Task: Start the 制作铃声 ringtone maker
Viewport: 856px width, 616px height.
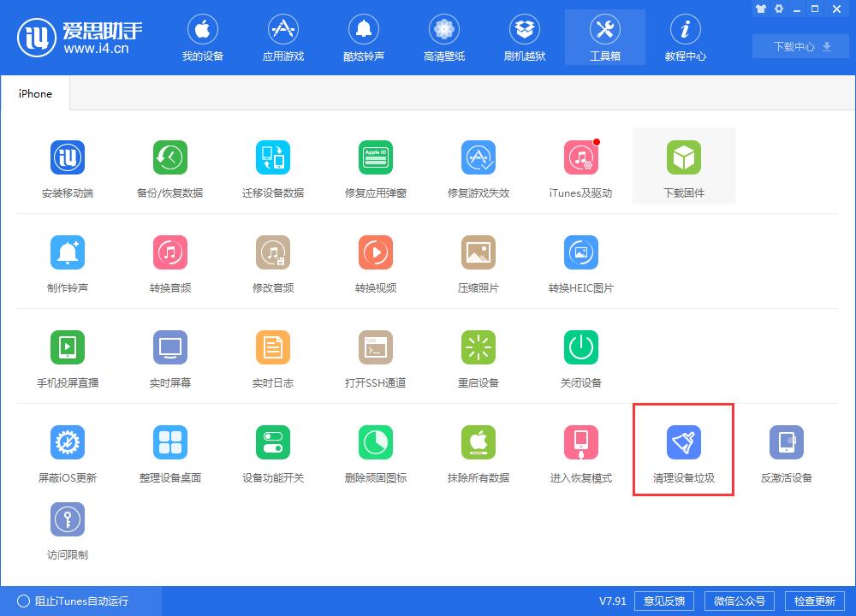Action: (68, 261)
